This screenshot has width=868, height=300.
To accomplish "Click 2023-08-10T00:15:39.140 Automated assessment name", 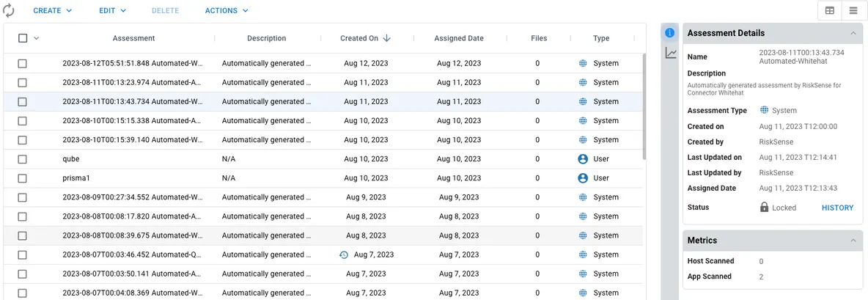I will (x=132, y=140).
